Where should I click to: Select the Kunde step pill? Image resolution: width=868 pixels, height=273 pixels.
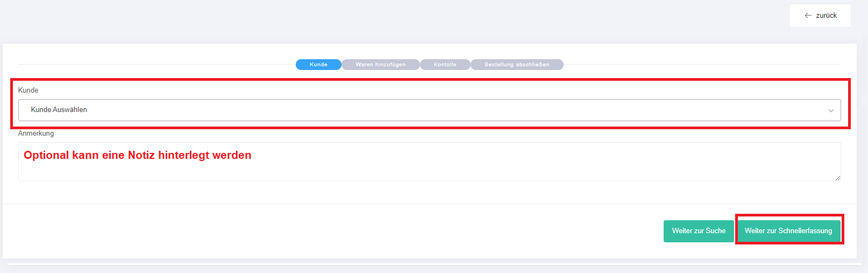[318, 65]
